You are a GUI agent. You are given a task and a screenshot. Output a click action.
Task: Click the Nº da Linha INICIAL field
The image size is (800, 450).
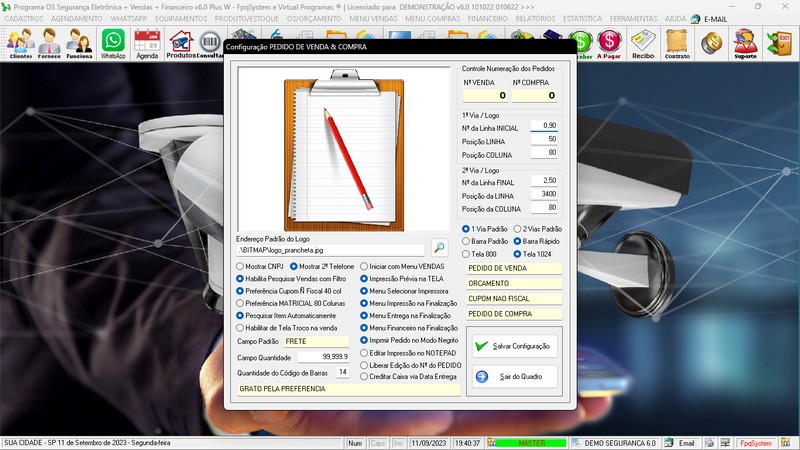[x=544, y=125]
